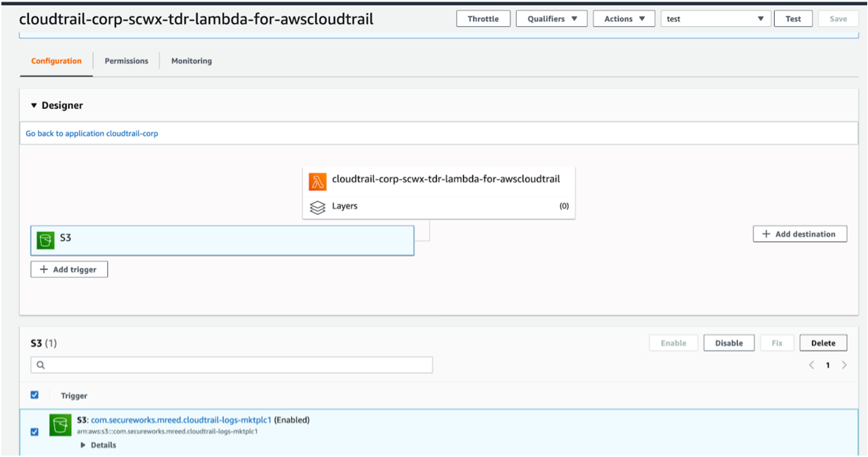Go to next page of S3 triggers
The height and width of the screenshot is (457, 868).
(x=844, y=365)
